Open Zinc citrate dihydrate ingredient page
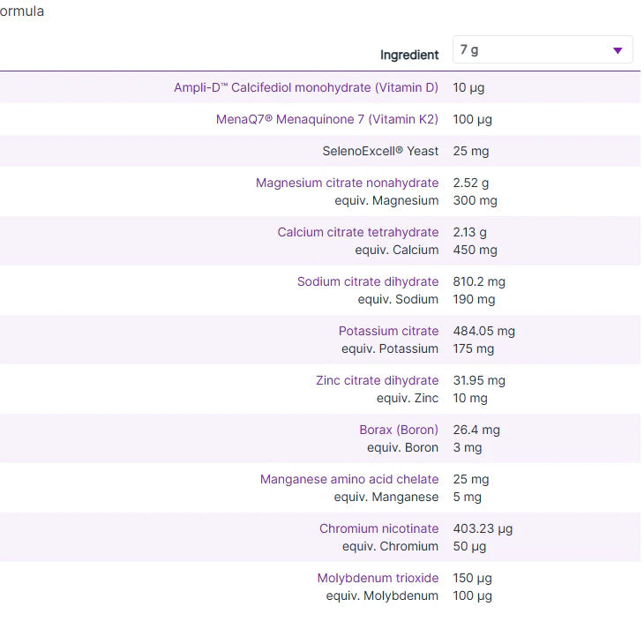 377,380
